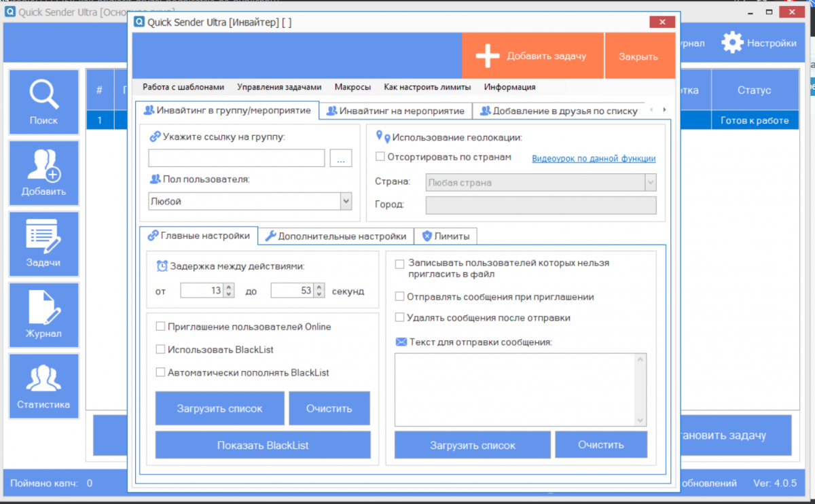The height and width of the screenshot is (504, 815).
Task: Open Настройки gear in main window
Action: click(x=733, y=42)
